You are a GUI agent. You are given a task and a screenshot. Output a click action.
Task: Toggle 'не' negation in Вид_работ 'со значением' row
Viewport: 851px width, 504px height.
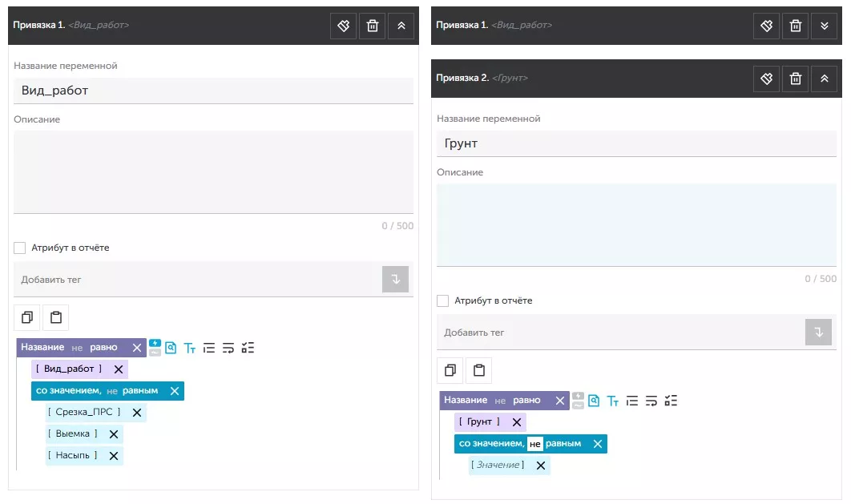(x=112, y=391)
